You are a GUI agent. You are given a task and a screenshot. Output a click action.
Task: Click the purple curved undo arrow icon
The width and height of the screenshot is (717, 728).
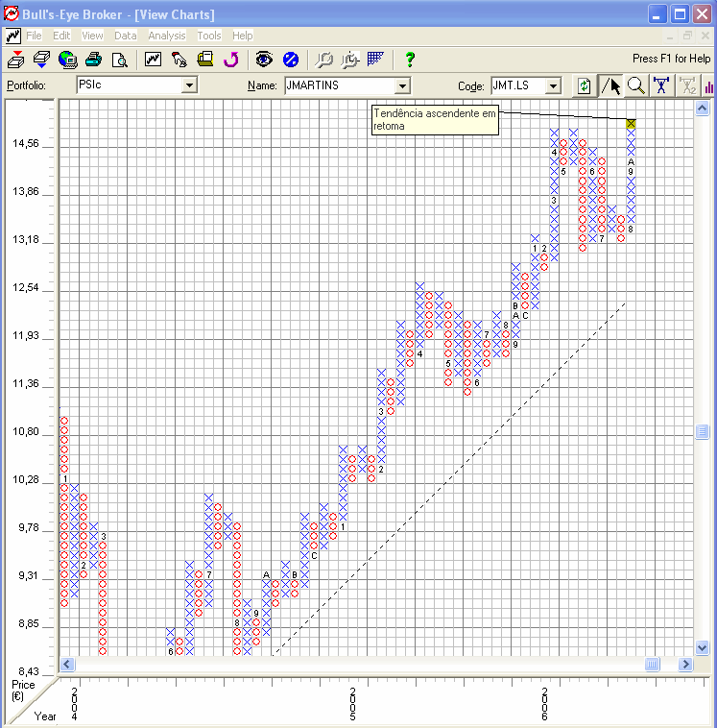point(230,60)
